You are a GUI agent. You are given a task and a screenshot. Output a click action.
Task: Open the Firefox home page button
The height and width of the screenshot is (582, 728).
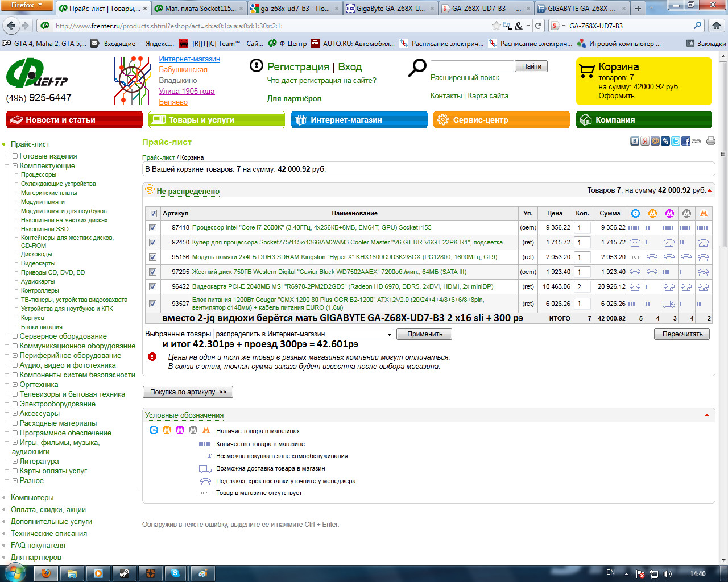tap(716, 26)
